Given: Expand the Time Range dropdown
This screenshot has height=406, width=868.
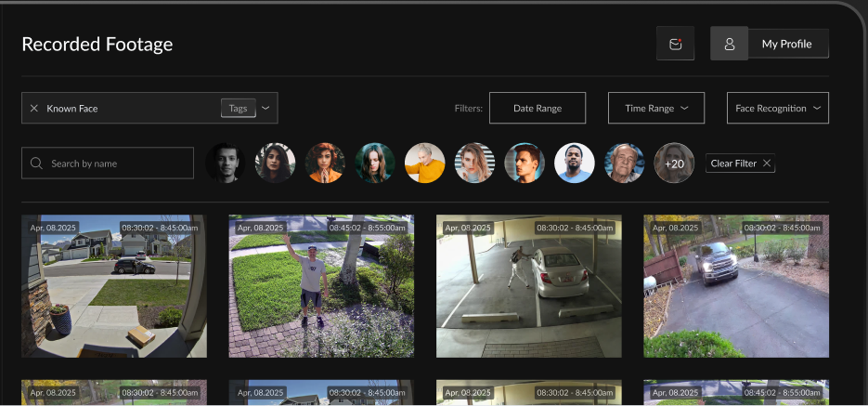Looking at the screenshot, I should click(x=656, y=109).
